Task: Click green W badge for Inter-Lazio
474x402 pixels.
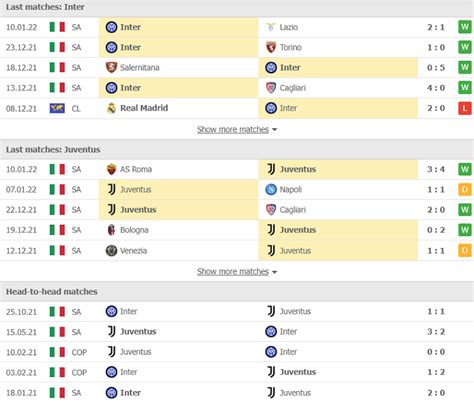Action: [465, 27]
